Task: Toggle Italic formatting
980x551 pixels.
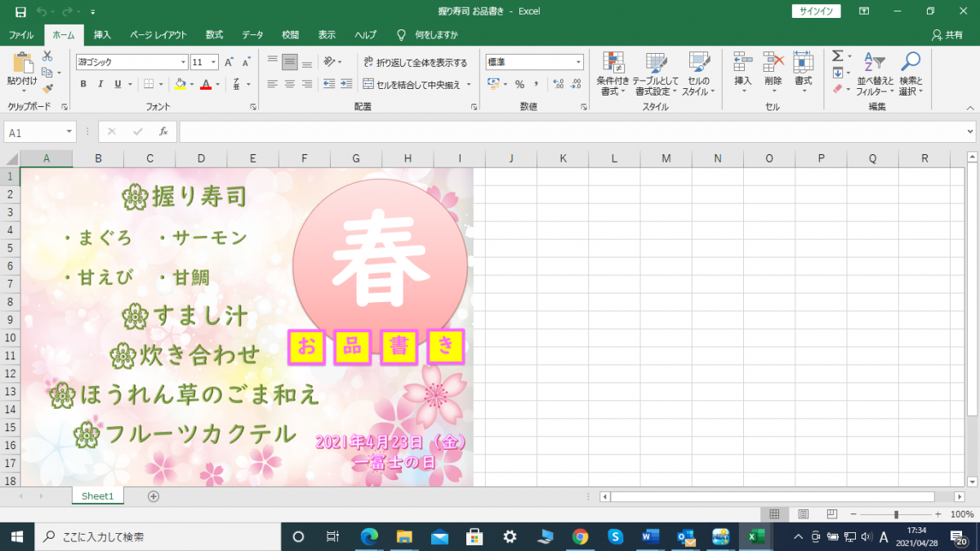Action: pos(100,84)
